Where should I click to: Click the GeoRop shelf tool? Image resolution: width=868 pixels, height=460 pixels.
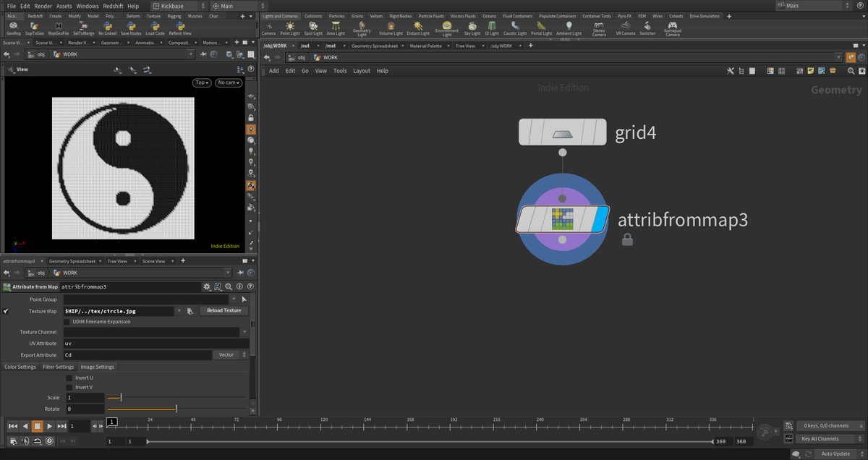13,28
